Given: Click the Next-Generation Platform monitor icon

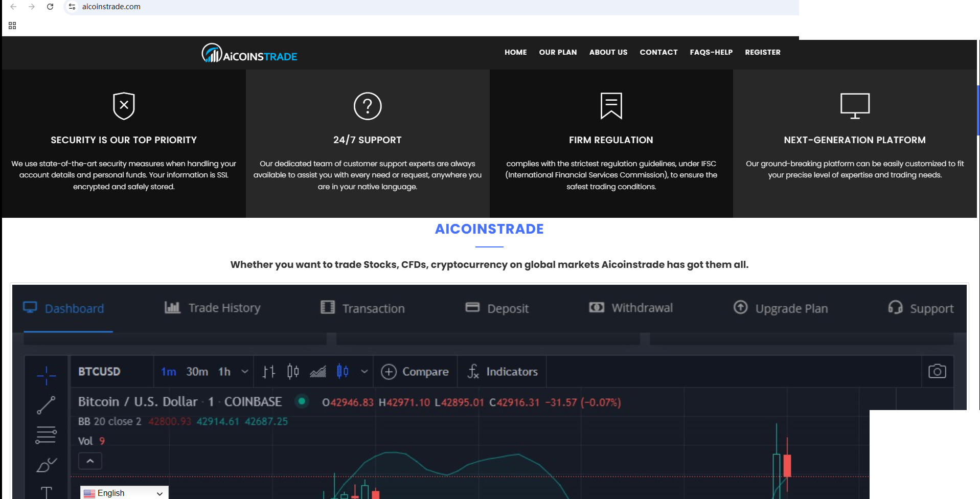Looking at the screenshot, I should click(855, 106).
